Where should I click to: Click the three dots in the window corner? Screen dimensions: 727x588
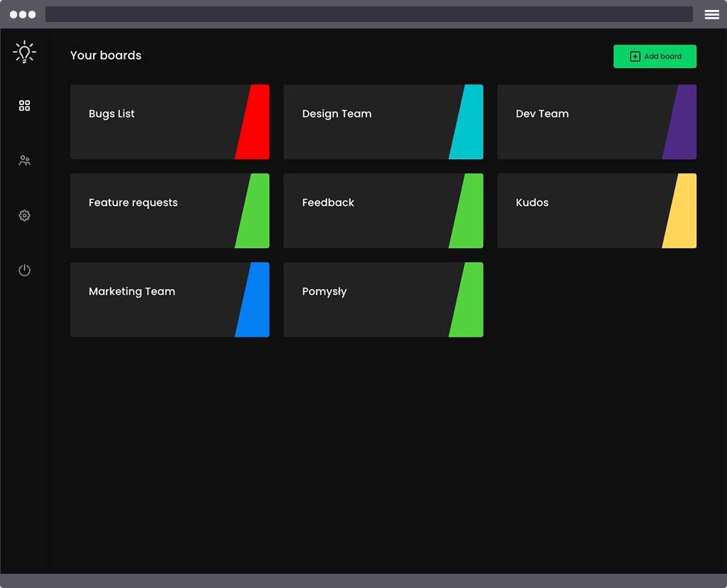23,13
